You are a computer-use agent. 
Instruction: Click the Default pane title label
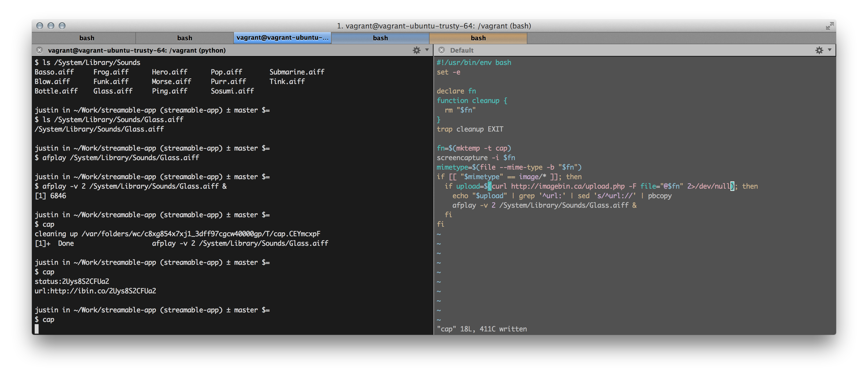point(462,50)
